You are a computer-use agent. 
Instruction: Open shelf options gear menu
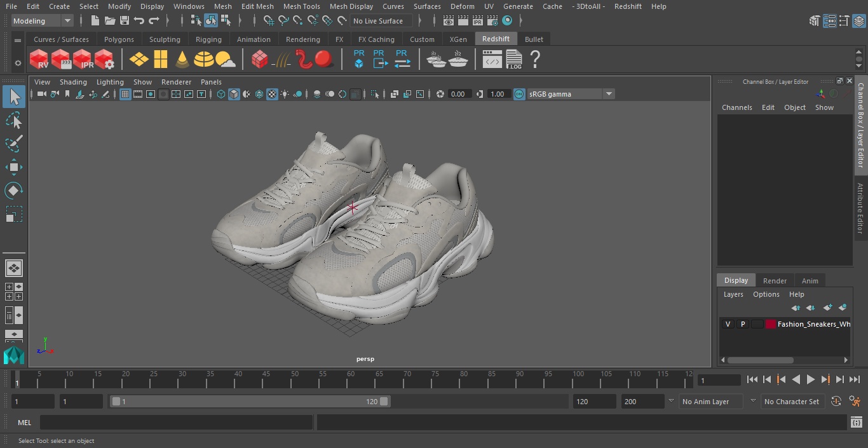click(x=18, y=62)
